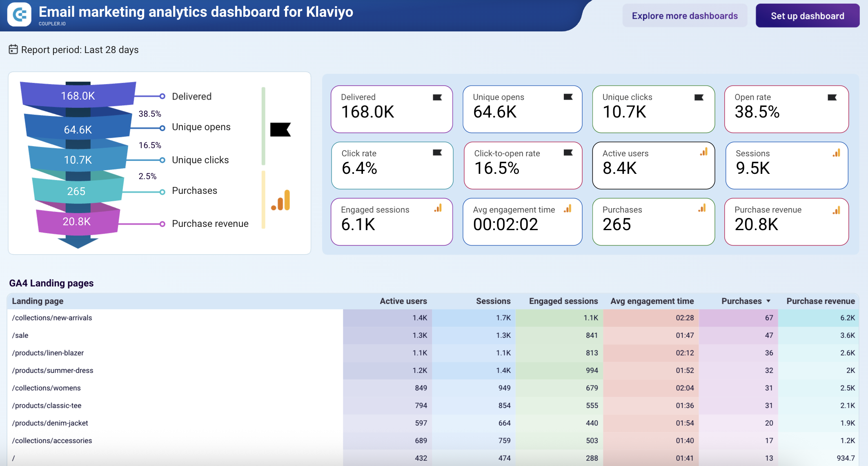The width and height of the screenshot is (868, 466).
Task: Click the Delivered 168.0K scorecard
Action: coord(392,109)
